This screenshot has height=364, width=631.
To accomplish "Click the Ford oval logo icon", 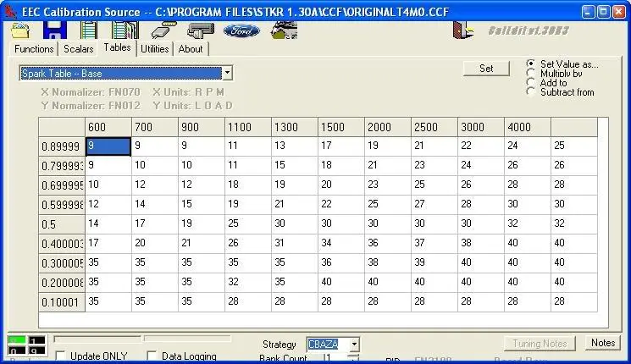I will click(241, 30).
